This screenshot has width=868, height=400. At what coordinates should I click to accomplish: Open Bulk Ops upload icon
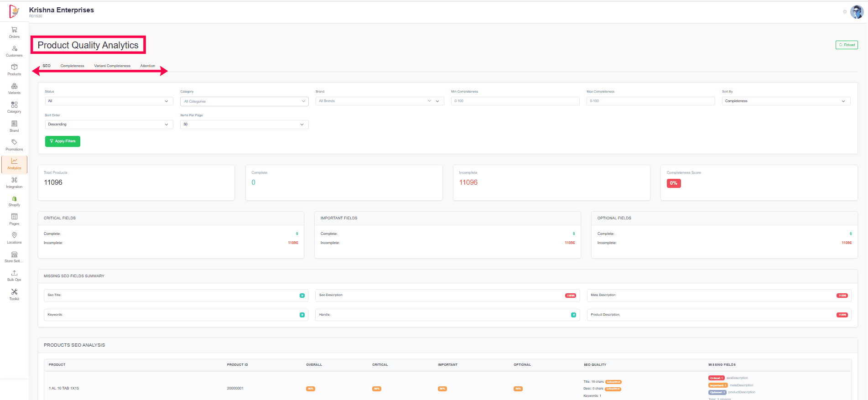(x=14, y=273)
